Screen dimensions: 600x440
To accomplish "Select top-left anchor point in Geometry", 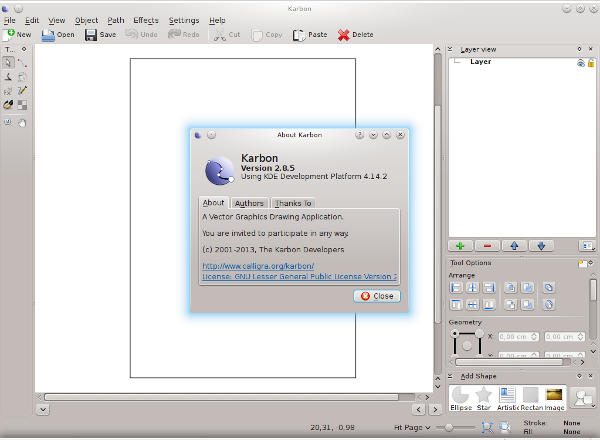I will tap(455, 334).
